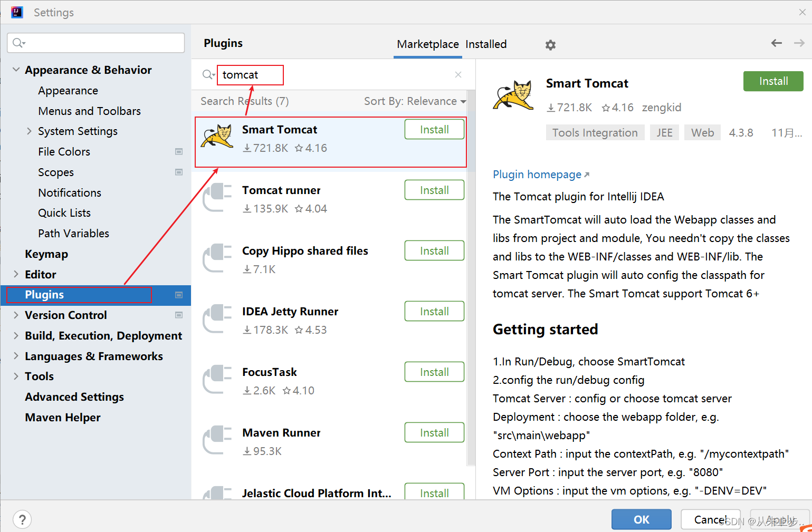Expand the Editor section
812x532 pixels.
pos(16,274)
